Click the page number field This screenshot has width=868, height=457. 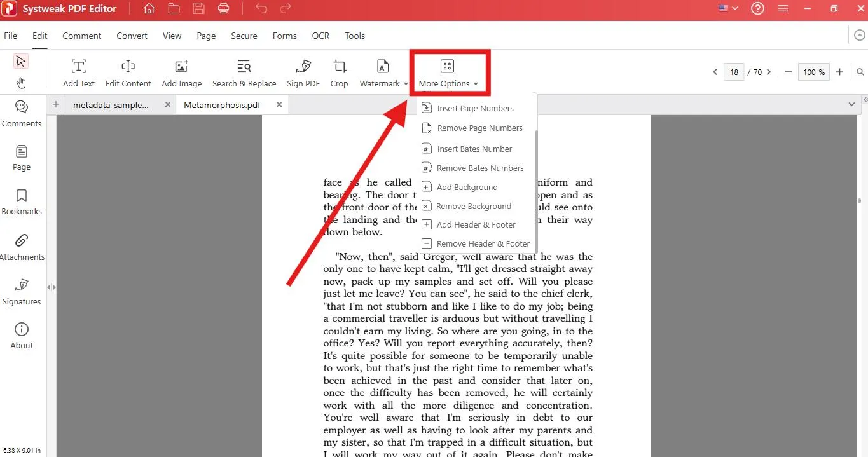pos(734,72)
